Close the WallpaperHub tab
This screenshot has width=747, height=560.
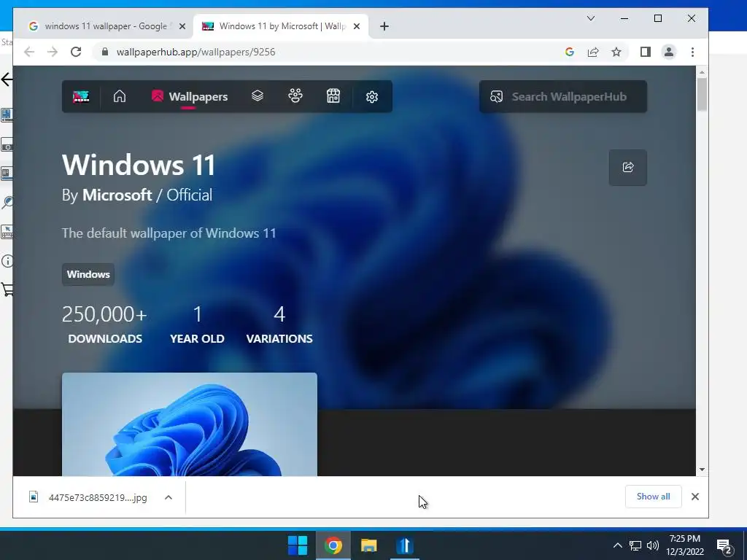pos(356,26)
